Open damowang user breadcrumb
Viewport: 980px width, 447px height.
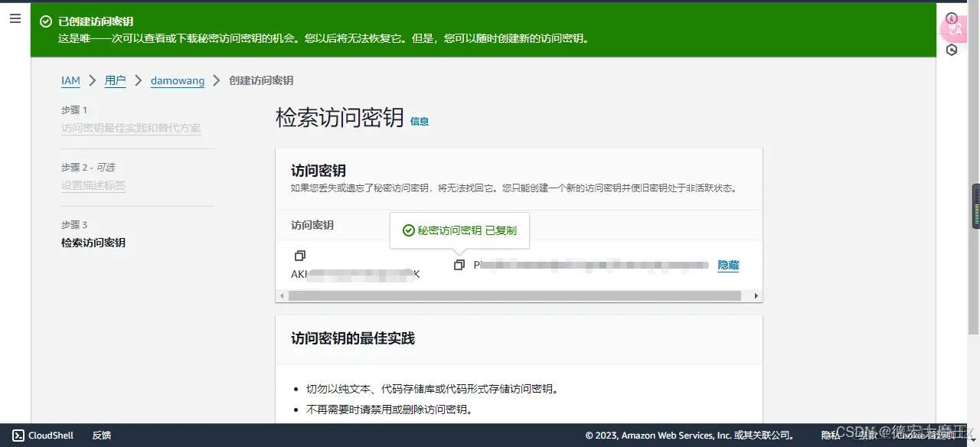coord(178,80)
